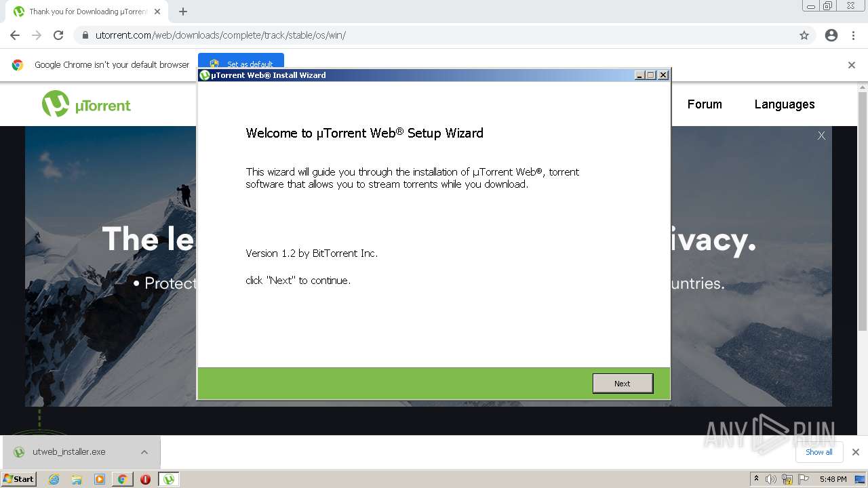The width and height of the screenshot is (868, 488).
Task: Reload the utorrent.com page
Action: [x=58, y=35]
